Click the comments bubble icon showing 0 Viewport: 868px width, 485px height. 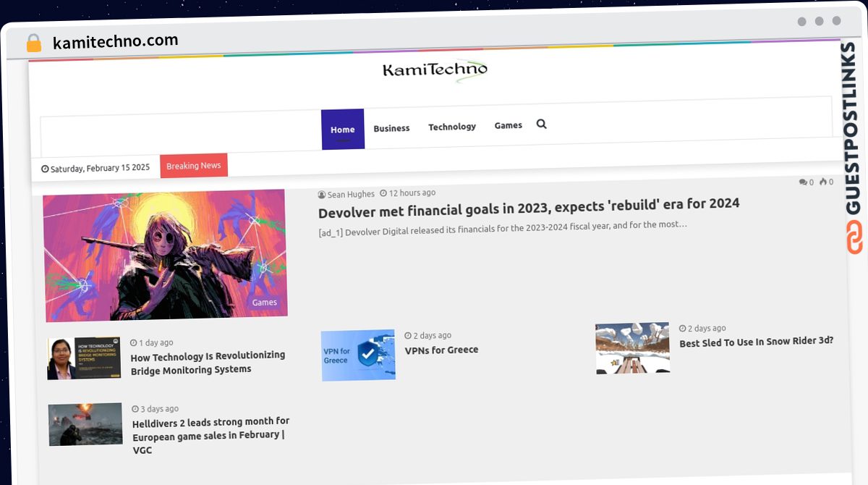(x=803, y=182)
